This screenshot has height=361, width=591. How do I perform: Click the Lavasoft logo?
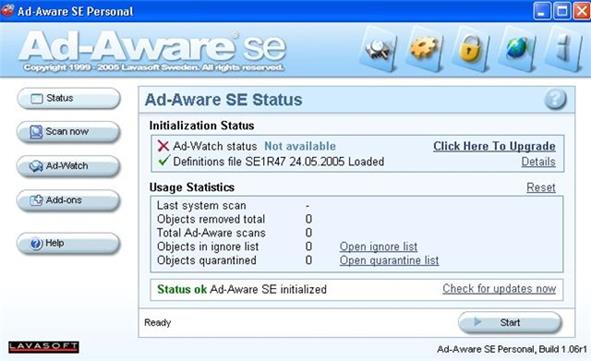[44, 347]
